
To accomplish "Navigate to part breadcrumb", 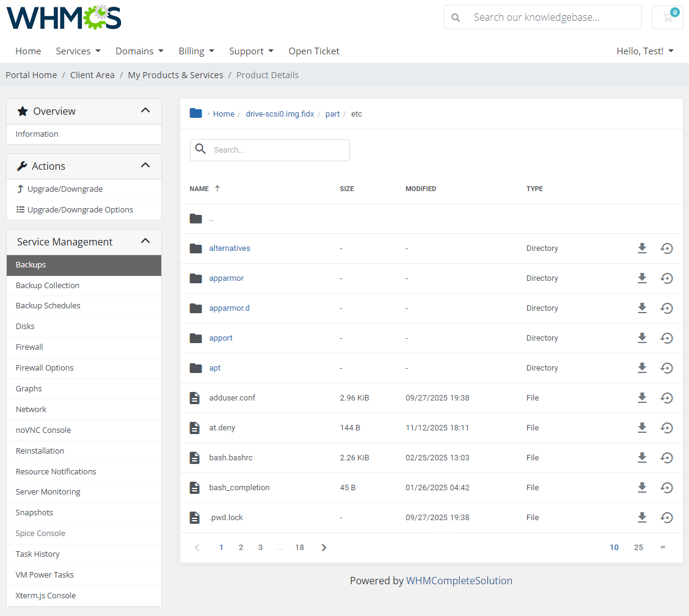I will coord(332,114).
